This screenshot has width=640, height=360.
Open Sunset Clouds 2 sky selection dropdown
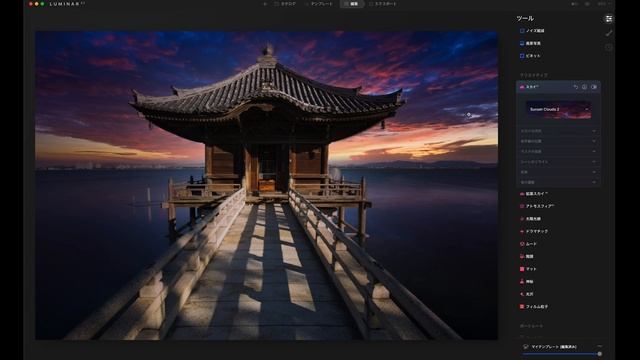pyautogui.click(x=559, y=109)
